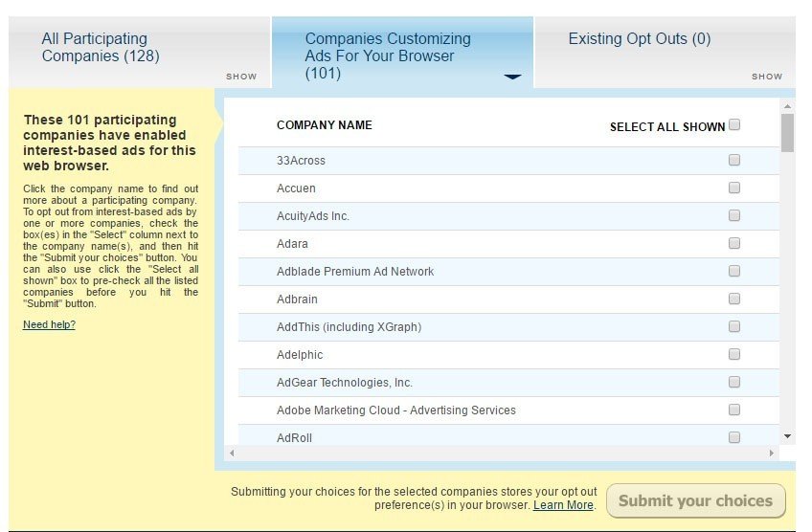Open Adelphic company details
Viewport: 812px width, 532px height.
click(x=300, y=355)
